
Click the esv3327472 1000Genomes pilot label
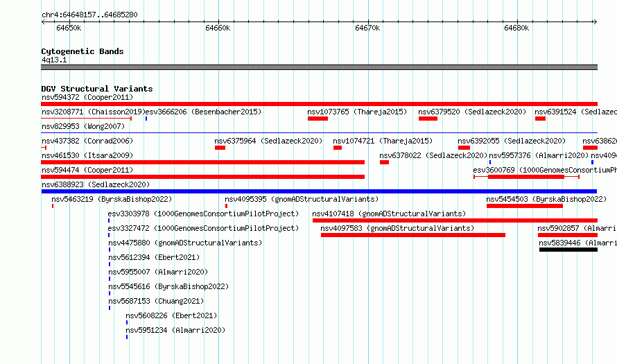click(x=203, y=228)
